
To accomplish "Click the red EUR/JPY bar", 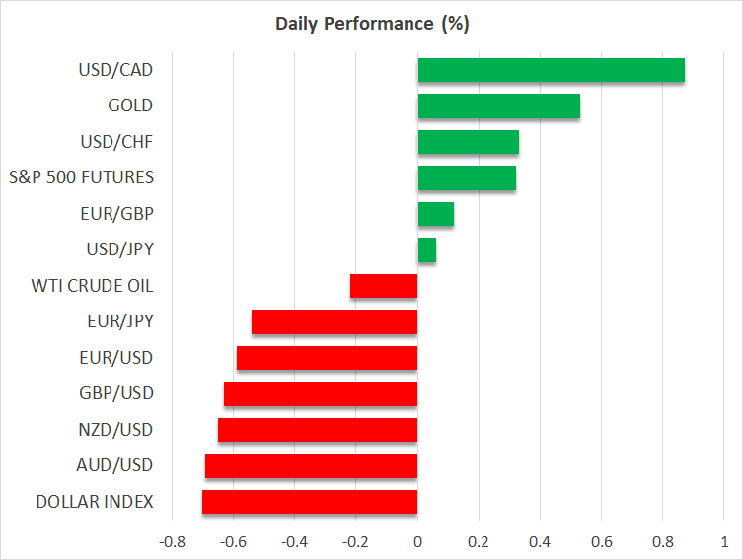I will [x=334, y=322].
